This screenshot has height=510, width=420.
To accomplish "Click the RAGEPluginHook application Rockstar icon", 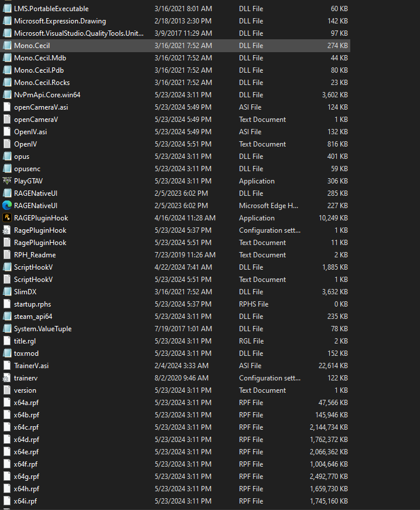I will 7,218.
